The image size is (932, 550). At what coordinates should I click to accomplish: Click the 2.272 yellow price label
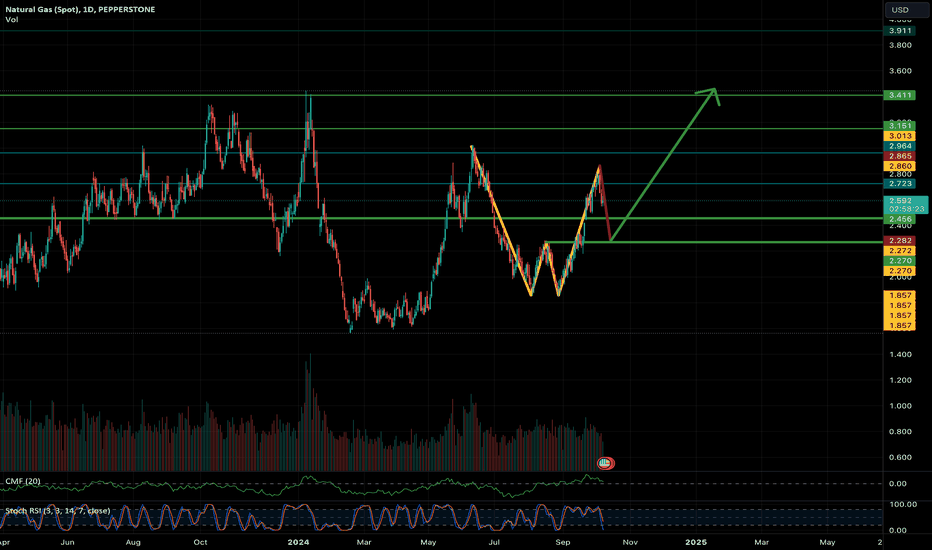click(x=900, y=251)
